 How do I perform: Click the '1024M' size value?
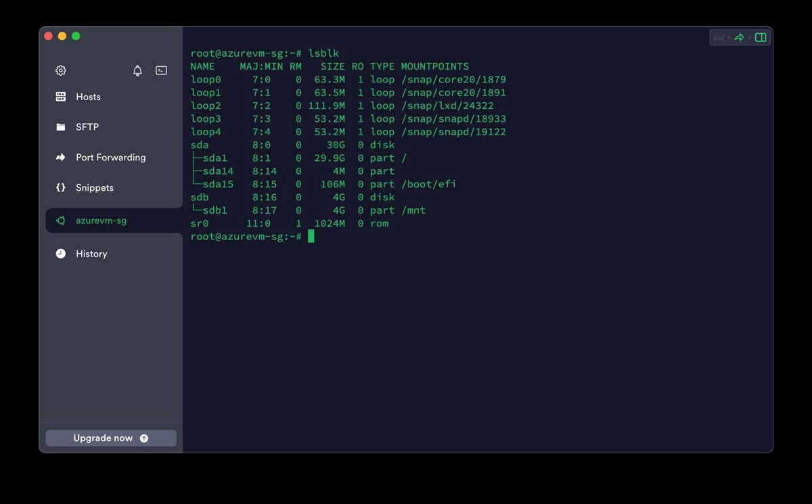click(x=330, y=223)
